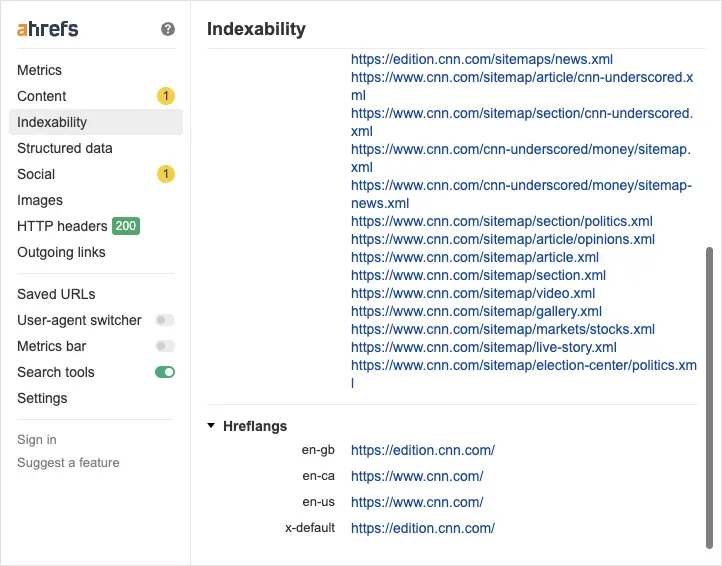Click the Sign in link
722x566 pixels.
click(x=37, y=439)
